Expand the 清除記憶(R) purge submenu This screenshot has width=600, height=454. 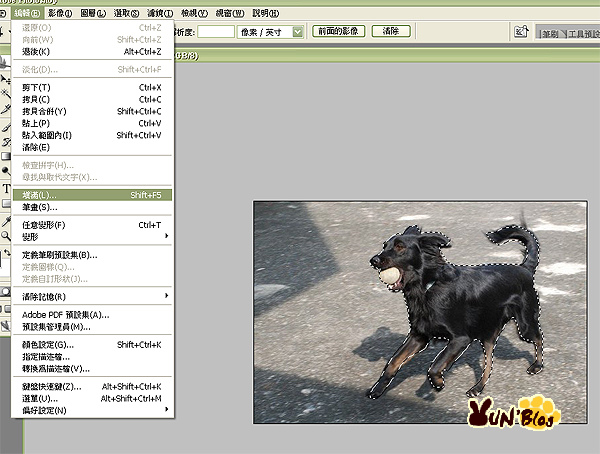coord(92,297)
